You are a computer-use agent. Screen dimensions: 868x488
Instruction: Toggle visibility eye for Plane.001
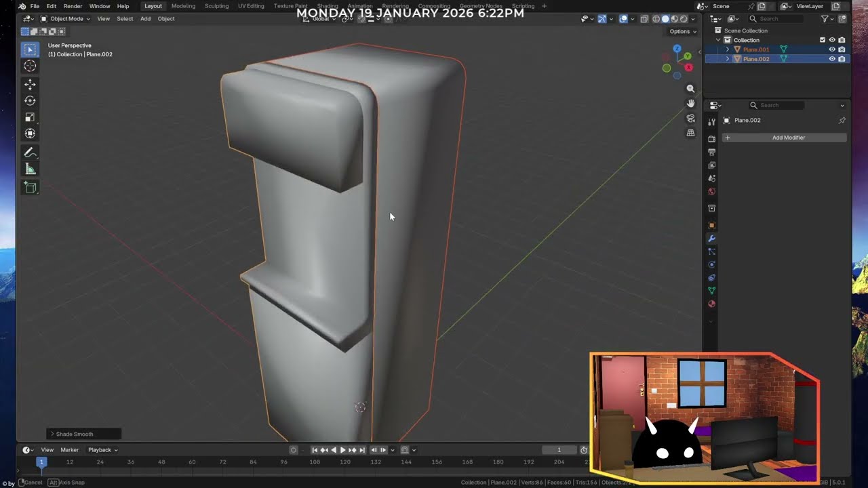point(832,49)
